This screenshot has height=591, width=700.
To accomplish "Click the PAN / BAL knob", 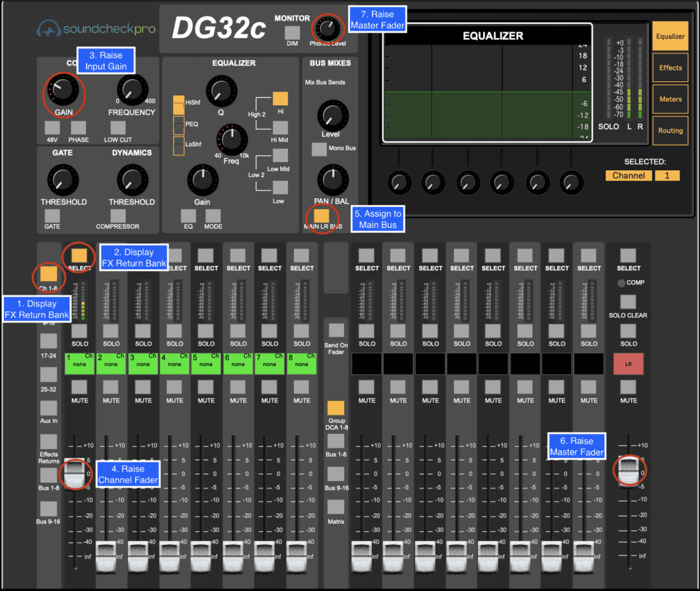I will point(333,180).
